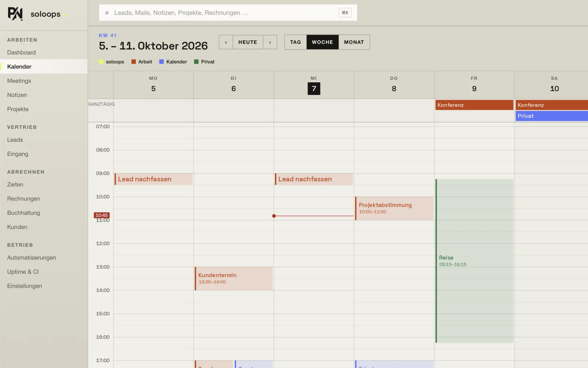Open the Kundentermin event

(234, 279)
